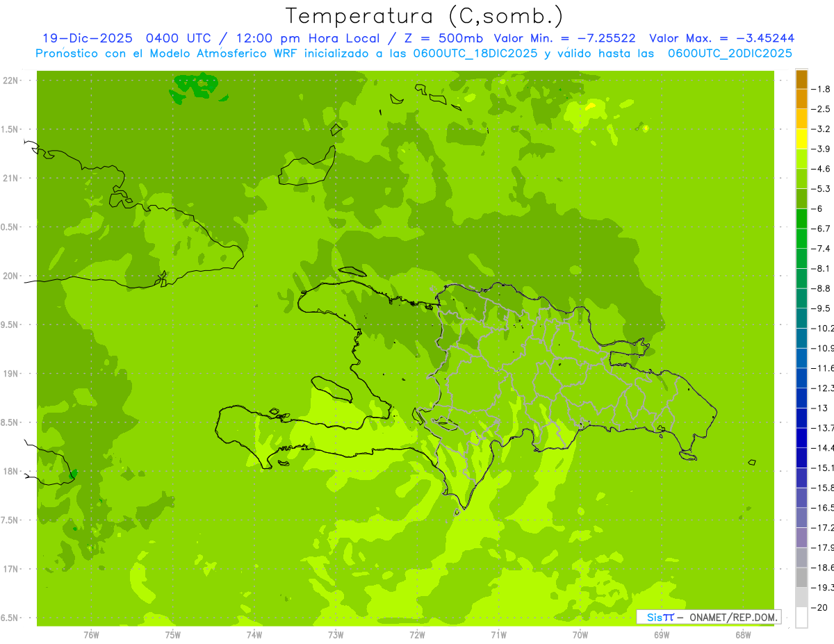
Task: Click the 69W longitude label
Action: pyautogui.click(x=662, y=634)
